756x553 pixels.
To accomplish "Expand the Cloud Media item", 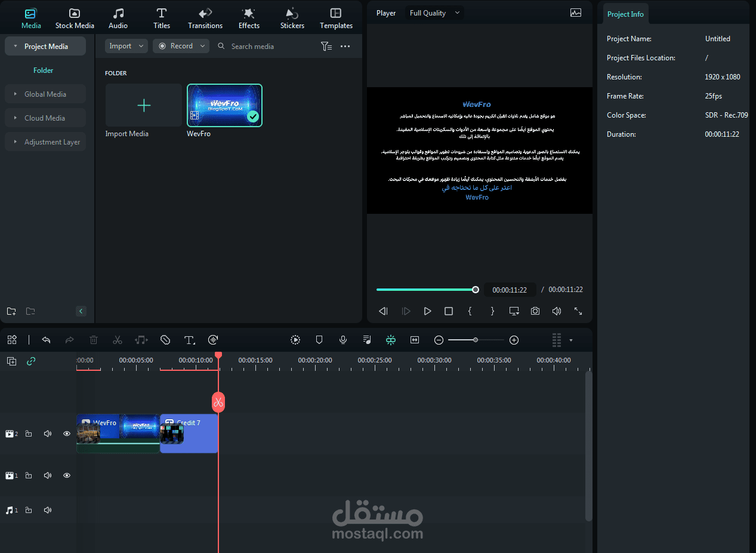I will click(45, 118).
